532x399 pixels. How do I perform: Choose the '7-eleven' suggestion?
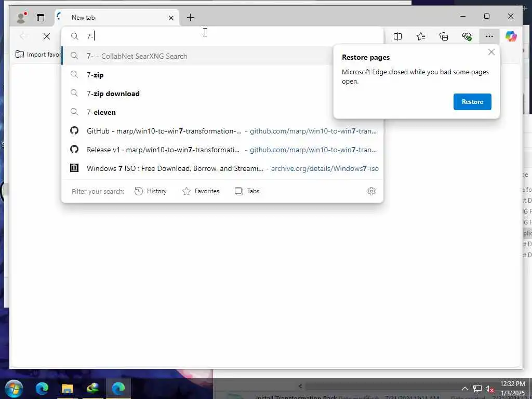(197, 112)
